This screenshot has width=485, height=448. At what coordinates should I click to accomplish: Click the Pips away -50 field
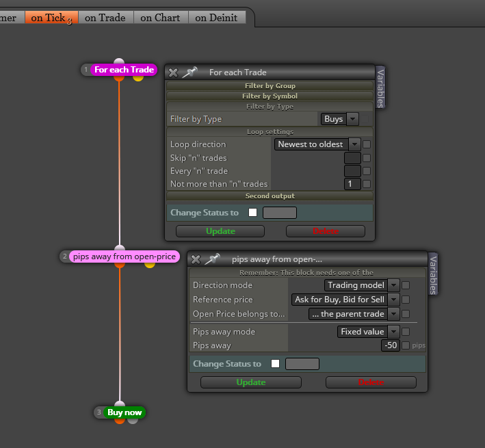[x=391, y=345]
